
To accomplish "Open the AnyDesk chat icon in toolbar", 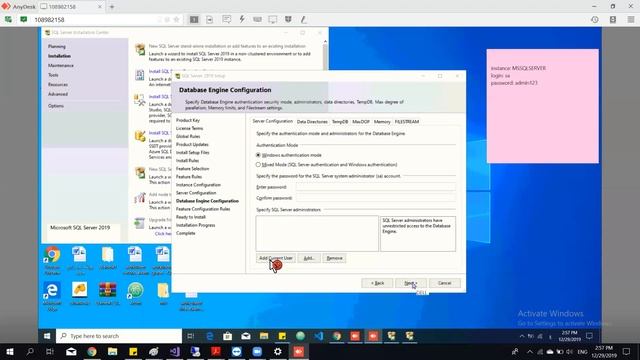I will coord(227,19).
